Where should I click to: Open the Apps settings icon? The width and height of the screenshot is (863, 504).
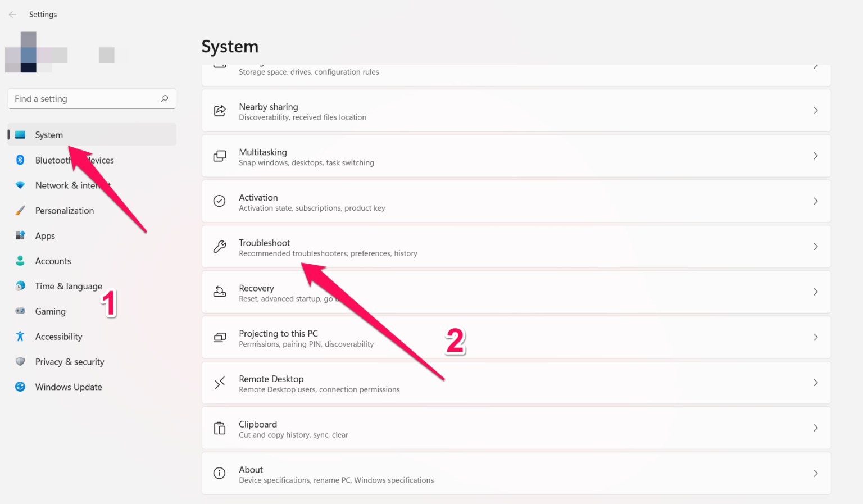click(x=20, y=235)
